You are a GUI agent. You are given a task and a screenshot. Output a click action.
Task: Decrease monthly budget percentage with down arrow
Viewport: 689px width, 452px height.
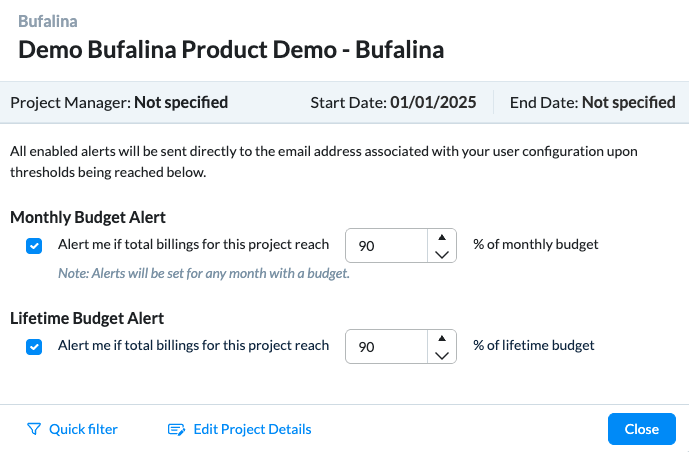click(442, 254)
